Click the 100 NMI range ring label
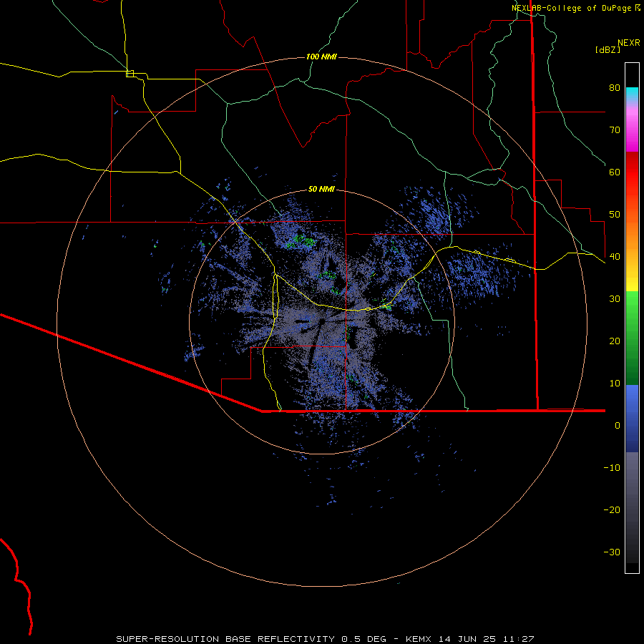644x644 pixels. point(321,57)
